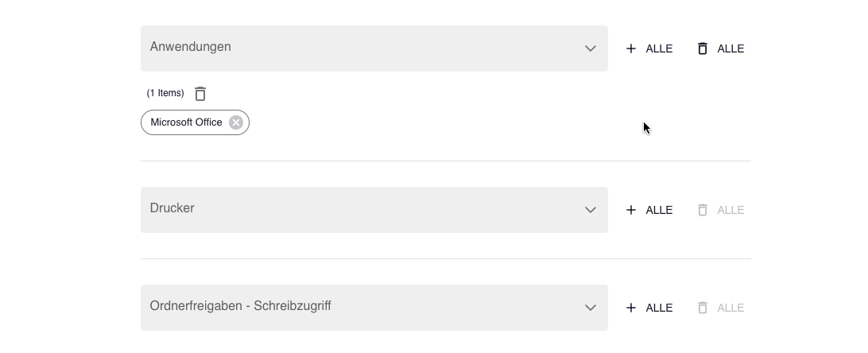Expand the Drucker dropdown chevron

click(x=591, y=210)
